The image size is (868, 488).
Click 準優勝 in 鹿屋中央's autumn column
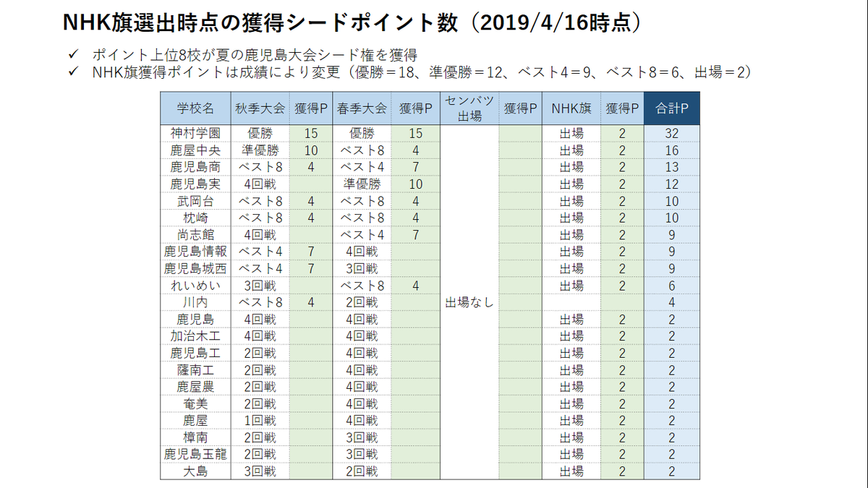click(x=260, y=150)
